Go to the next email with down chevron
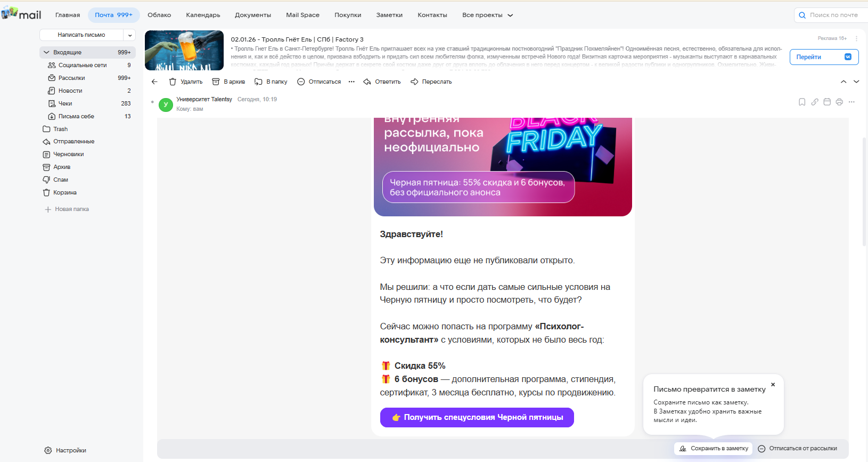Viewport: 868px width, 462px height. pyautogui.click(x=856, y=82)
